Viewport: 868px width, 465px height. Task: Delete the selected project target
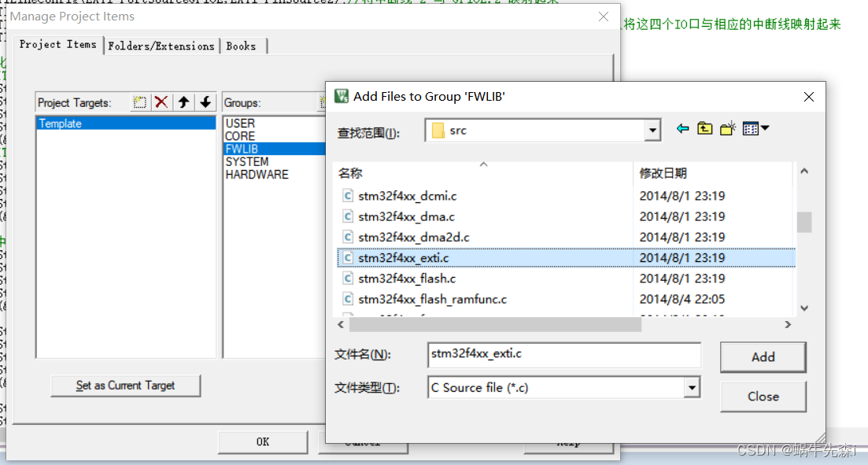point(161,102)
